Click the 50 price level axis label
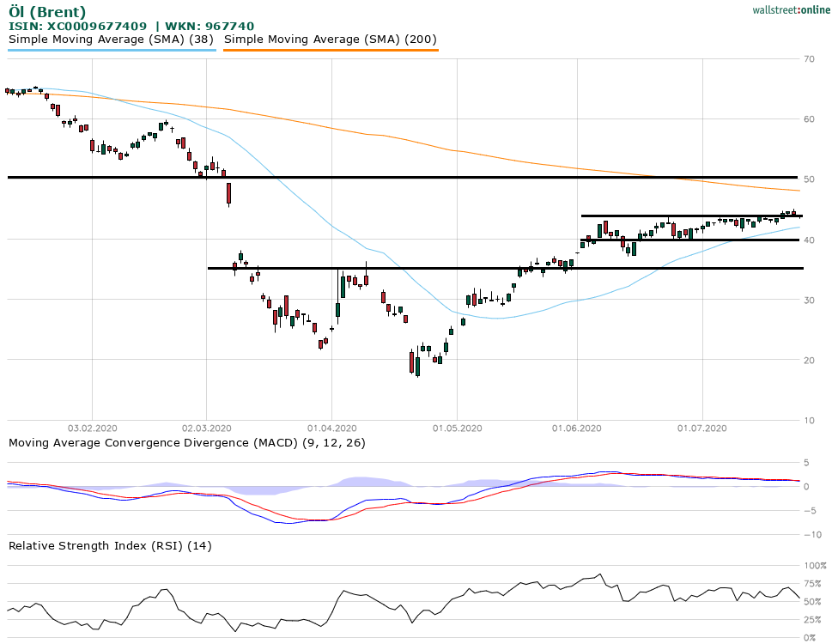838x644 pixels. pyautogui.click(x=809, y=179)
